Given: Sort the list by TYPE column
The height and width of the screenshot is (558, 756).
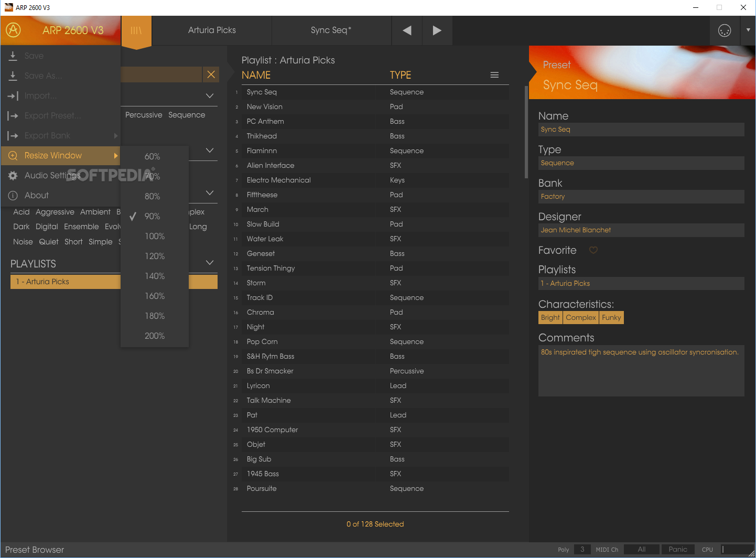Looking at the screenshot, I should (x=401, y=75).
